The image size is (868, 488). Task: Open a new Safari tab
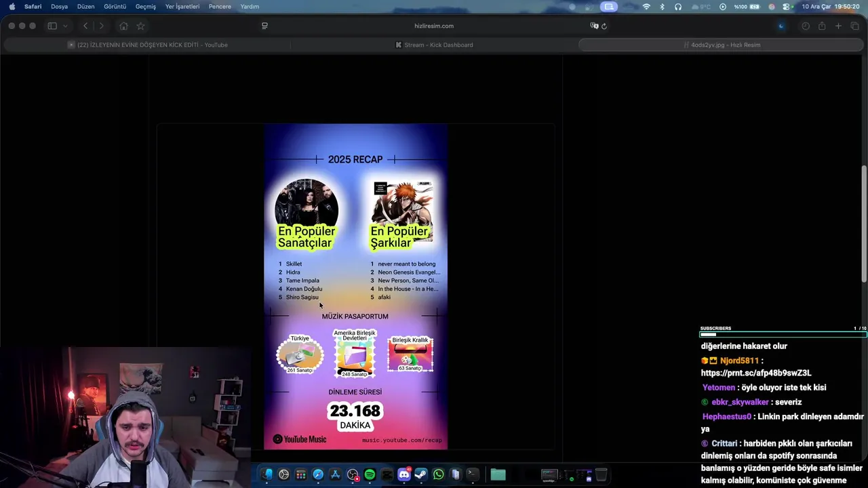pos(838,26)
